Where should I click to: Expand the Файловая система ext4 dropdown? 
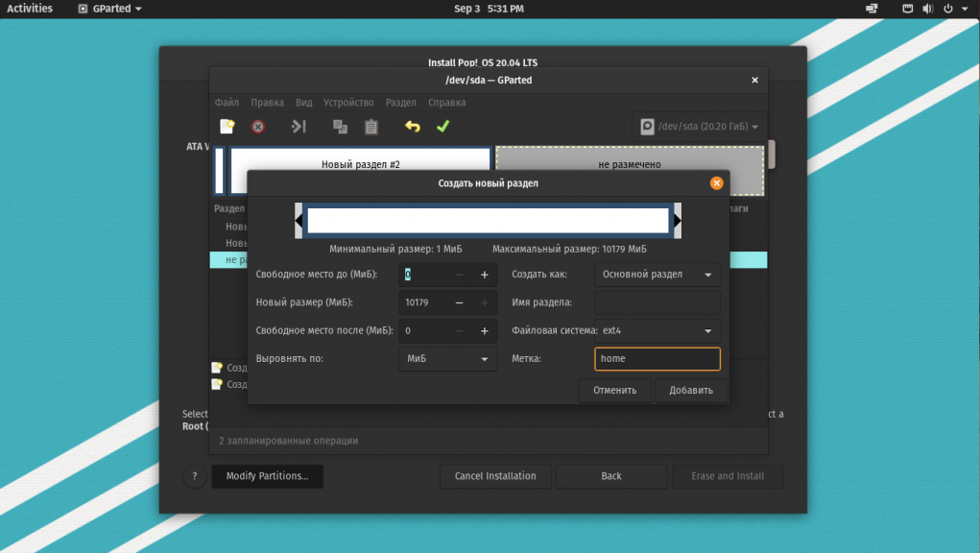tap(657, 331)
